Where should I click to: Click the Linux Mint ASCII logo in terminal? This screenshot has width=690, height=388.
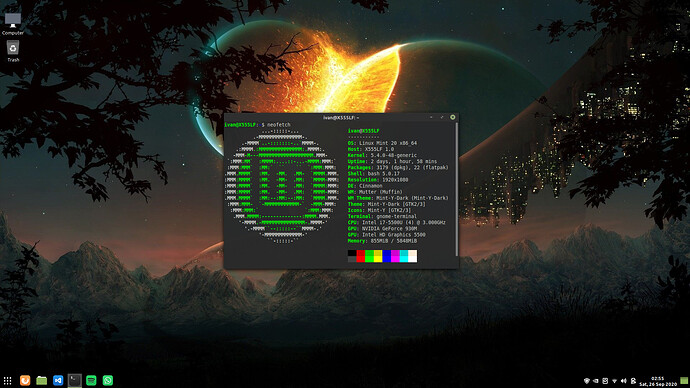282,186
